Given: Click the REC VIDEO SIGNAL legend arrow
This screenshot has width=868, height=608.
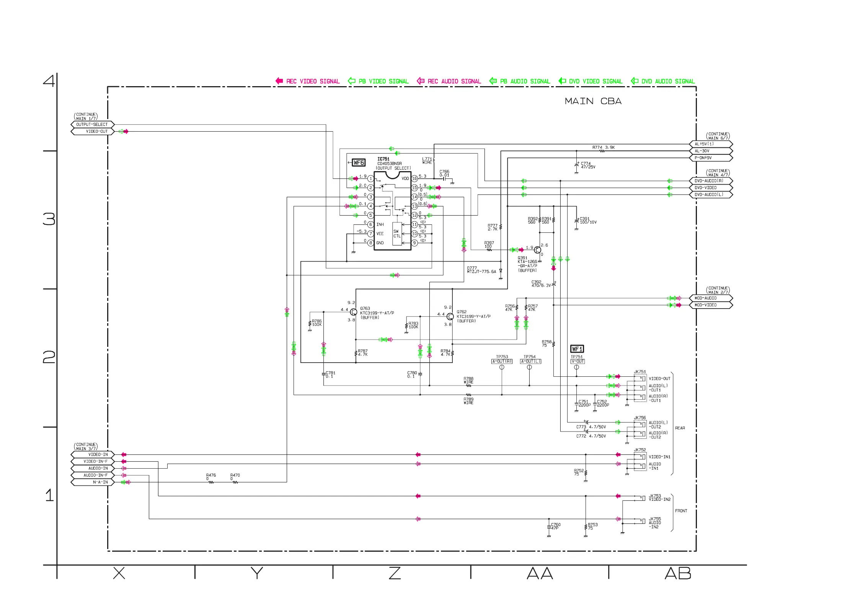Looking at the screenshot, I should point(279,81).
